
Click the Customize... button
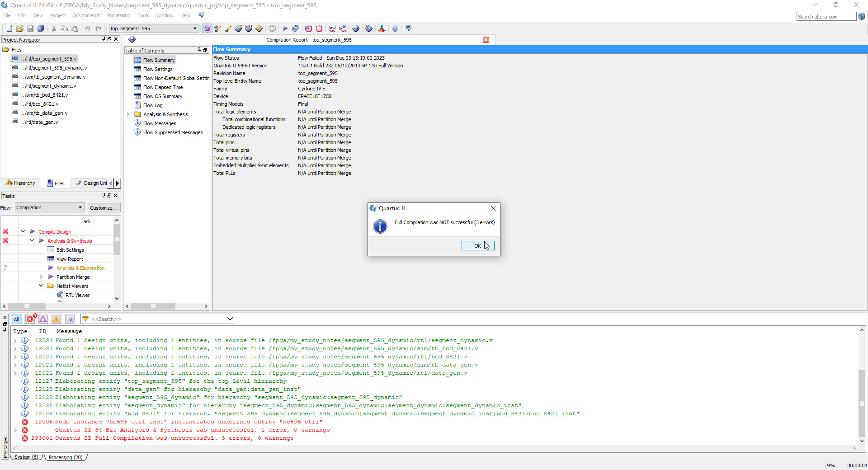pyautogui.click(x=104, y=208)
